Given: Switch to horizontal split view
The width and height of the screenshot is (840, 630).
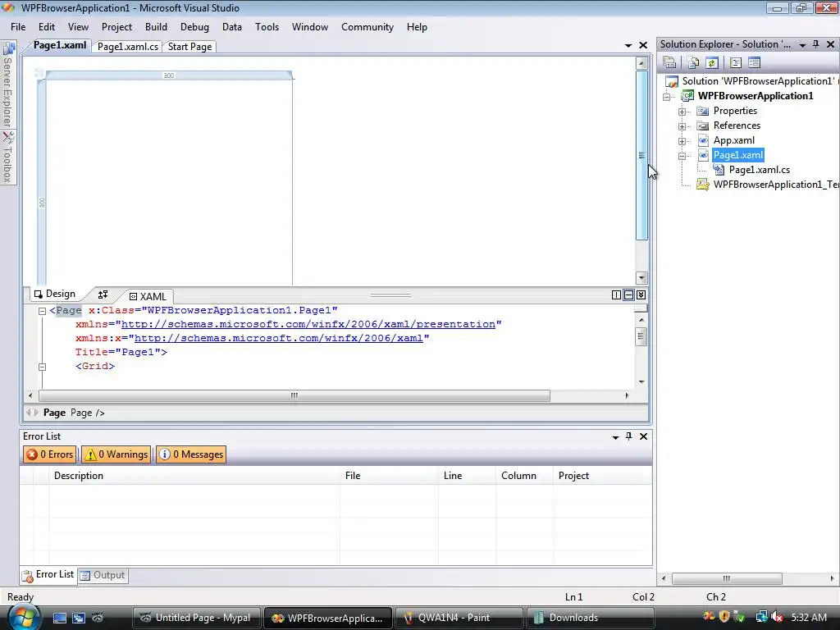Looking at the screenshot, I should pos(628,294).
